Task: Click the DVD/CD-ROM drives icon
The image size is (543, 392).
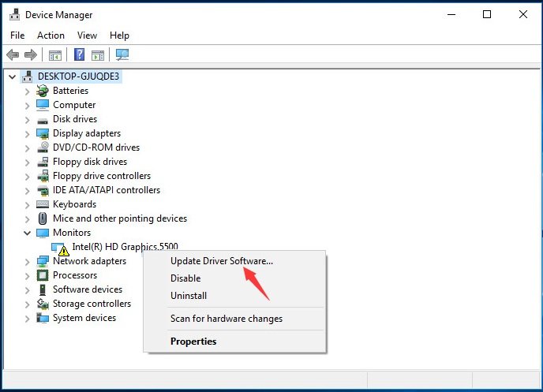Action: pyautogui.click(x=43, y=147)
